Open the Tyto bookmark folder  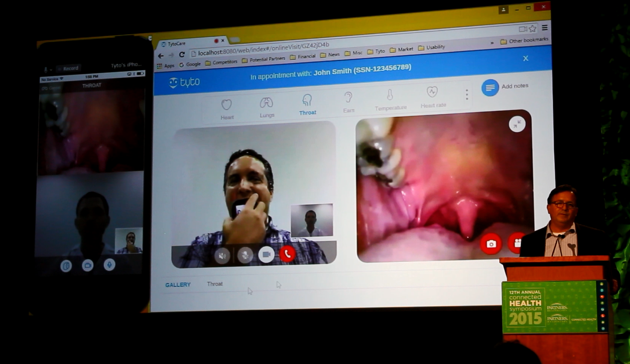pyautogui.click(x=376, y=51)
